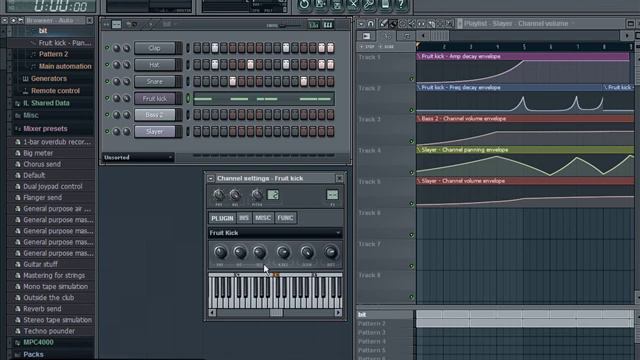
Task: Click the Reverb send preset icon
Action: click(x=18, y=309)
